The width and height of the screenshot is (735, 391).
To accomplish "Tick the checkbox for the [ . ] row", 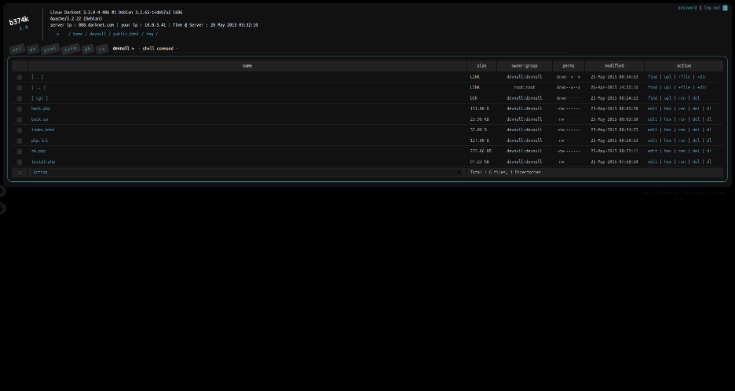I will coord(20,77).
